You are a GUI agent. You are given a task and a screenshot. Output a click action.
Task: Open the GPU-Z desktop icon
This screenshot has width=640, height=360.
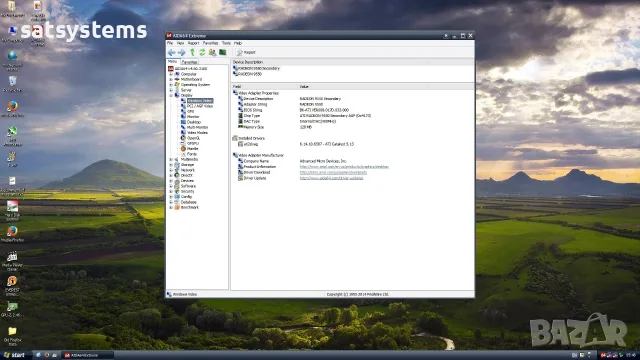point(12,309)
